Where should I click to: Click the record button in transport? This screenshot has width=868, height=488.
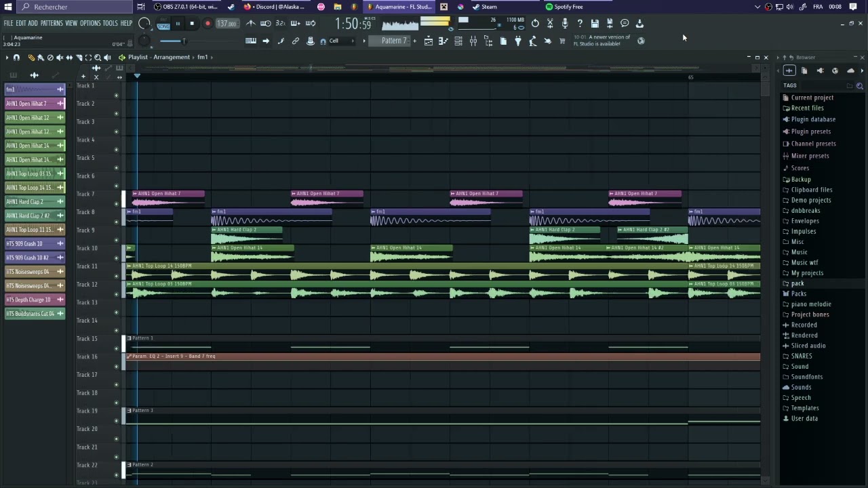[x=208, y=24]
